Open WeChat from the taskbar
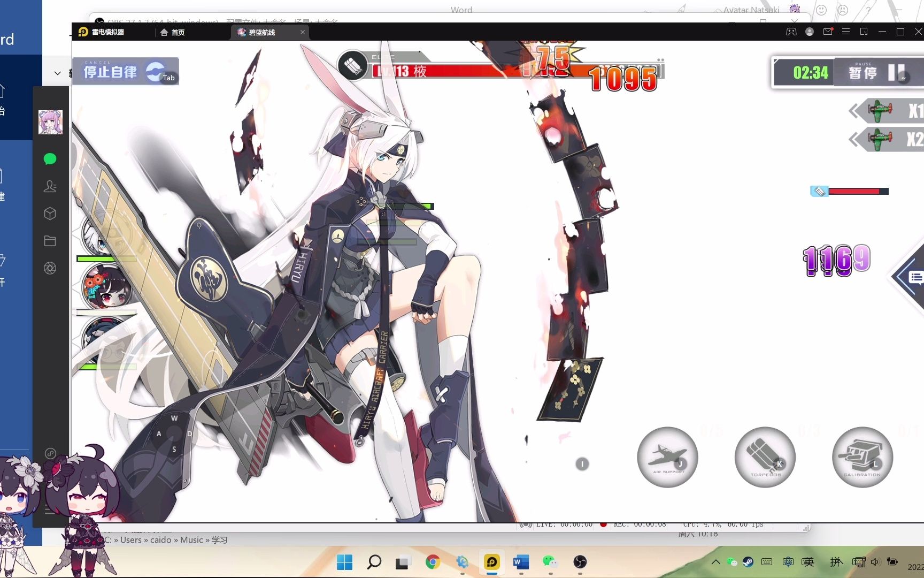The width and height of the screenshot is (924, 578). click(550, 561)
